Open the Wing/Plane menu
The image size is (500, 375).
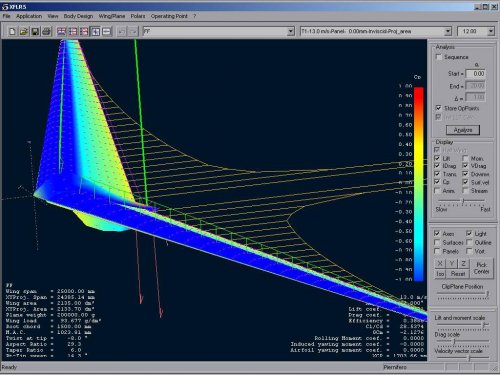tap(112, 16)
